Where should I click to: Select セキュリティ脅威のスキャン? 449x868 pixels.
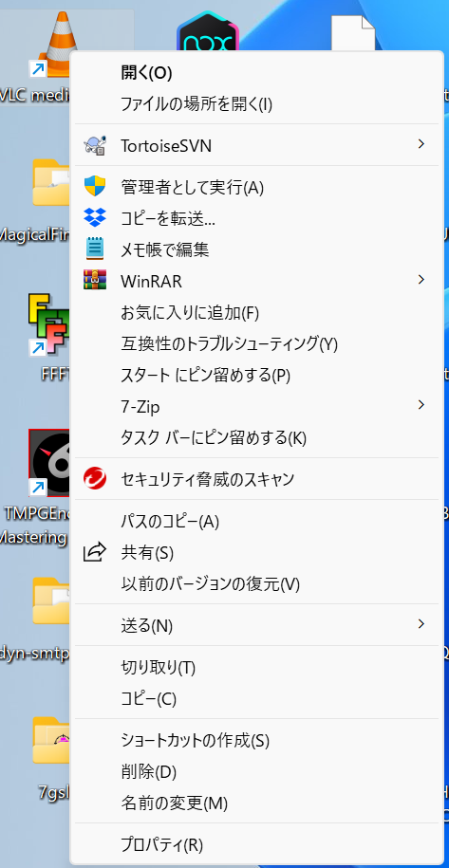point(259,479)
